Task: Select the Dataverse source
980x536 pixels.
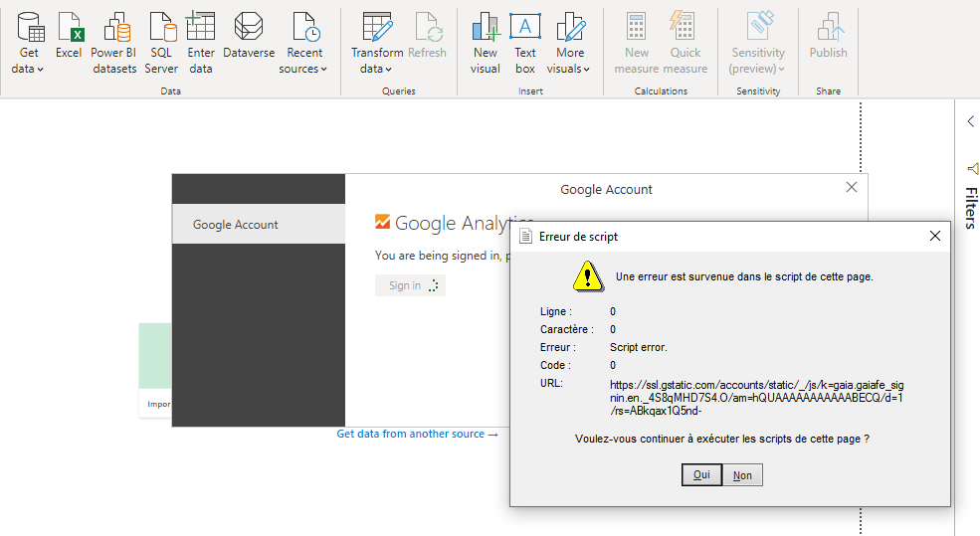Action: pos(249,36)
